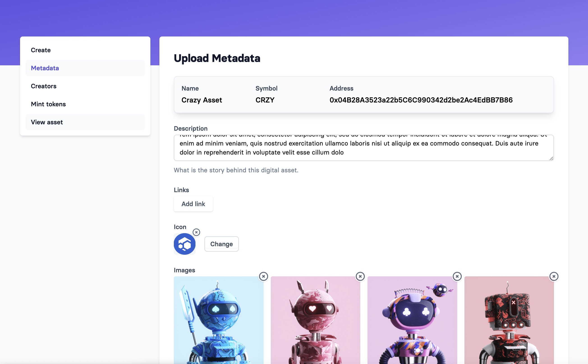The image size is (588, 364).
Task: Remove the current asset icon
Action: point(196,232)
